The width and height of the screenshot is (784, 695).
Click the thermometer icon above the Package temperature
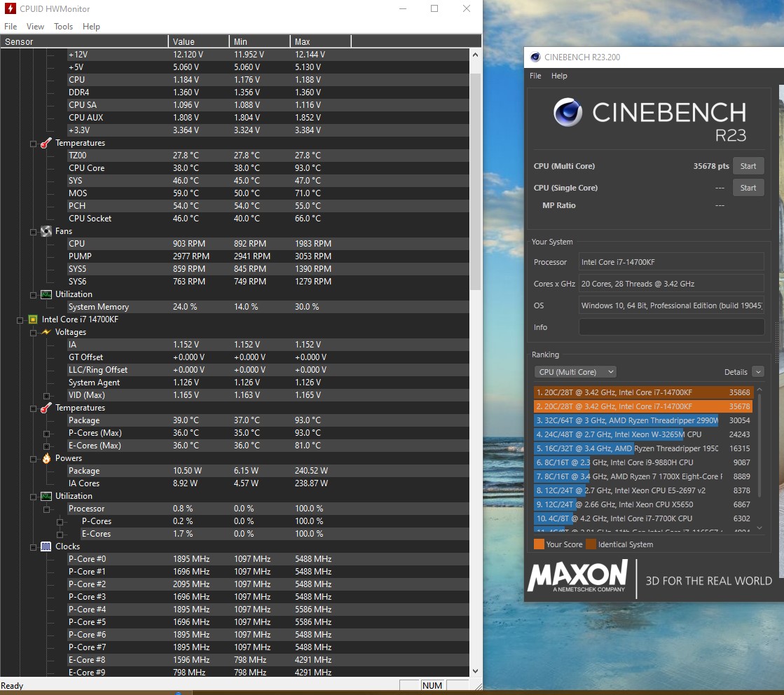(x=46, y=408)
